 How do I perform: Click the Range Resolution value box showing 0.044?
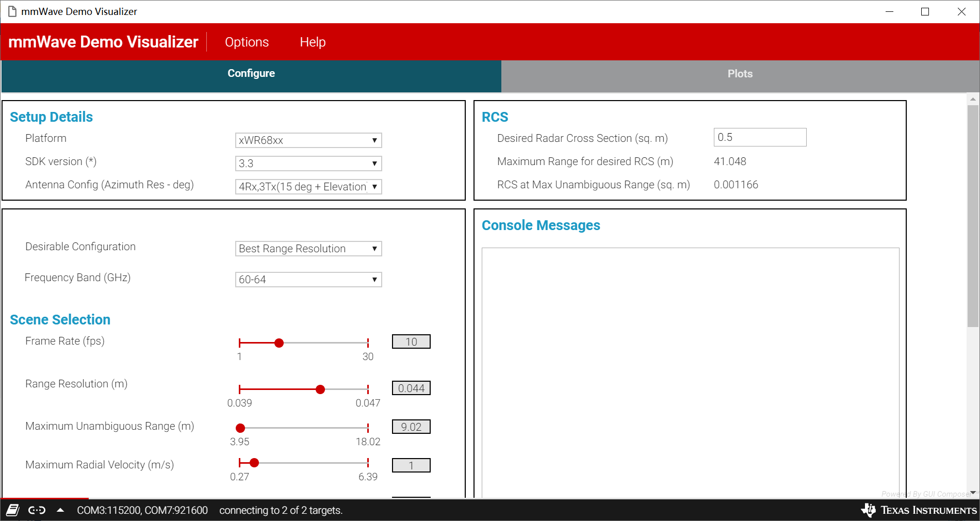pos(411,388)
